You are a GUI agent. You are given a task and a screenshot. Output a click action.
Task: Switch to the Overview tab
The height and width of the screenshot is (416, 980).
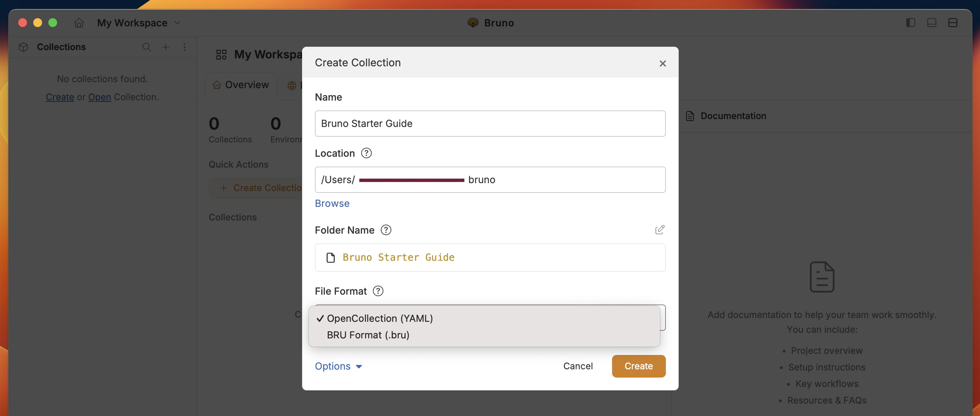pyautogui.click(x=241, y=84)
